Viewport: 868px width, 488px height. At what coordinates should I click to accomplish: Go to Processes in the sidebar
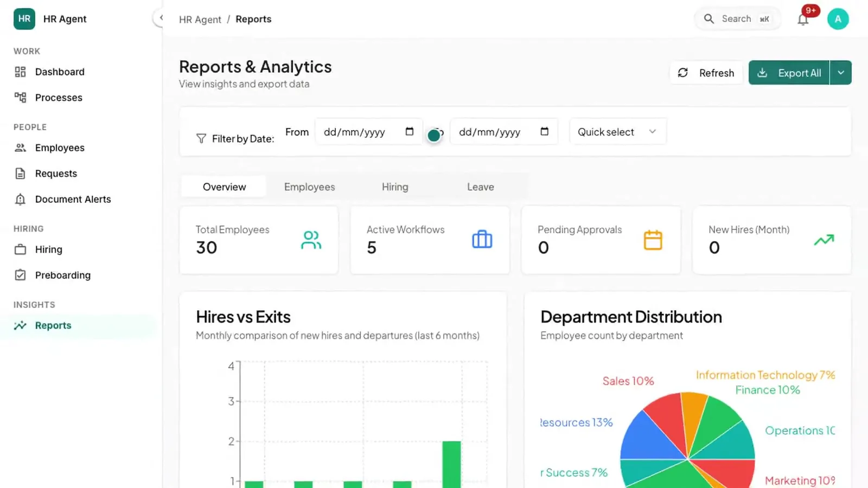point(79,98)
